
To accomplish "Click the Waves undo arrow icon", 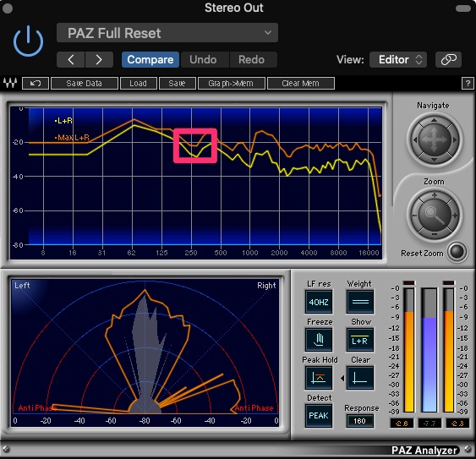I will click(36, 83).
